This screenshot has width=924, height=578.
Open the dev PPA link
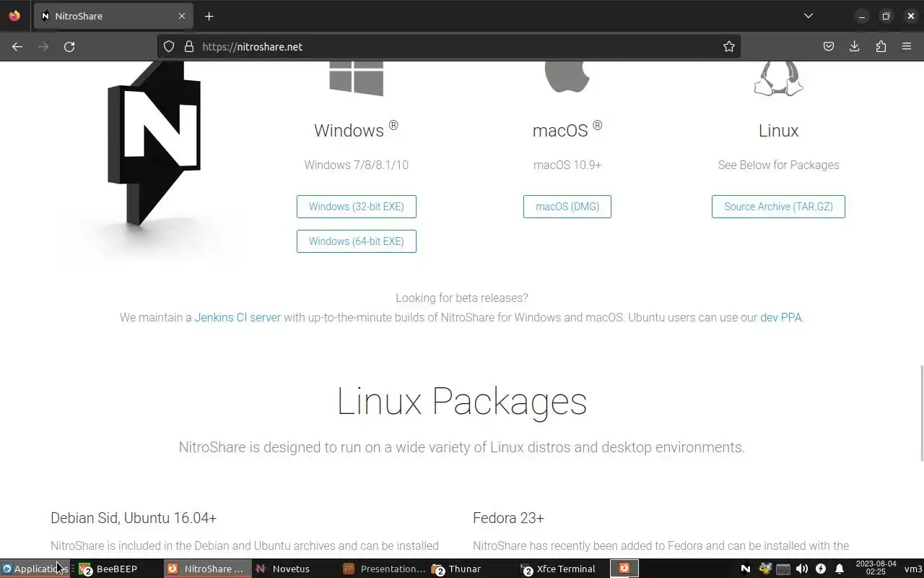780,317
